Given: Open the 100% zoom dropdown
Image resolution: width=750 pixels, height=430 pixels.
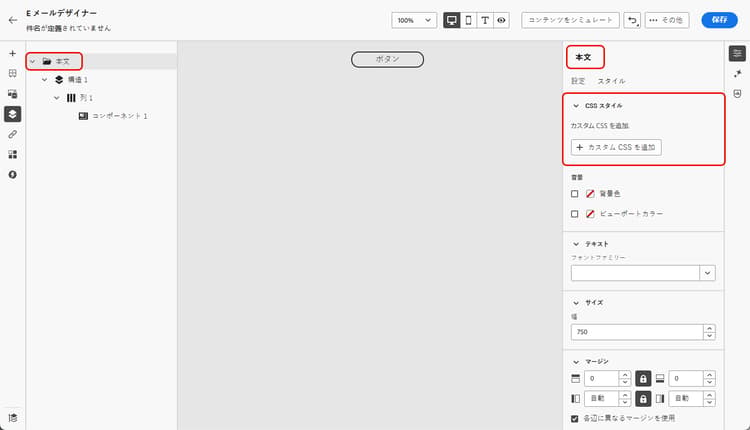Looking at the screenshot, I should [414, 20].
